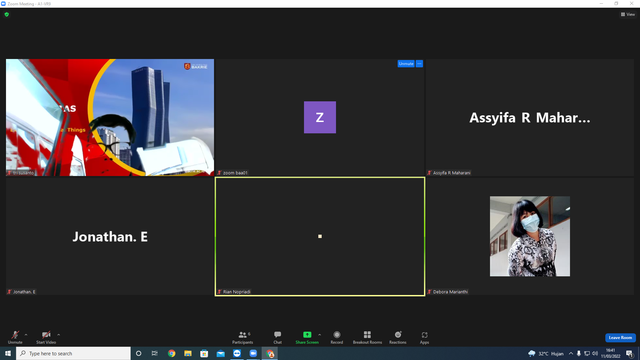Click the 'Rian Nopriadi' name label

pos(237,292)
